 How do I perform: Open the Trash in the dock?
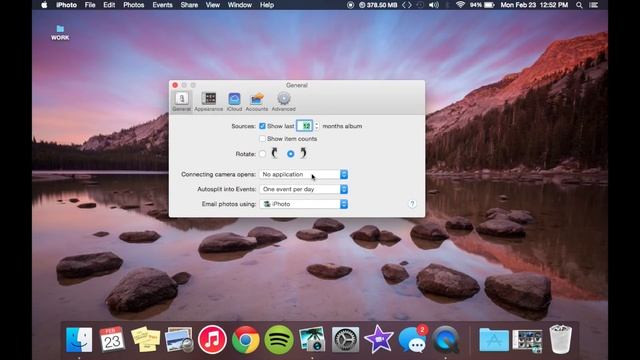pyautogui.click(x=561, y=339)
